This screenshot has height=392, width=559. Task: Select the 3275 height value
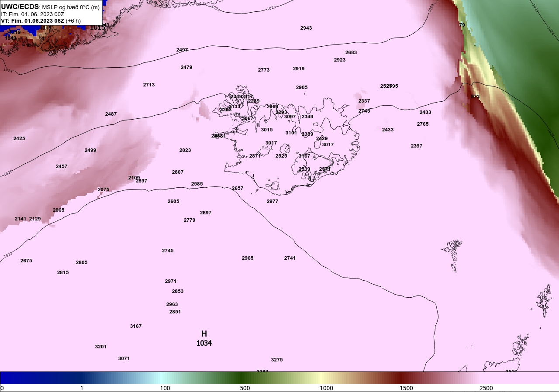[x=277, y=360]
